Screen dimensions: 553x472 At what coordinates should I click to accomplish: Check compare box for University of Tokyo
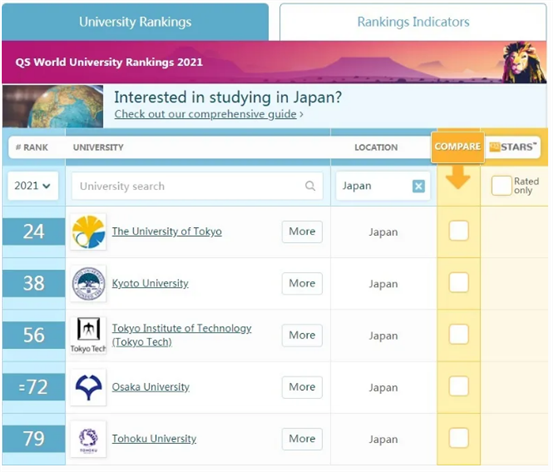point(458,231)
